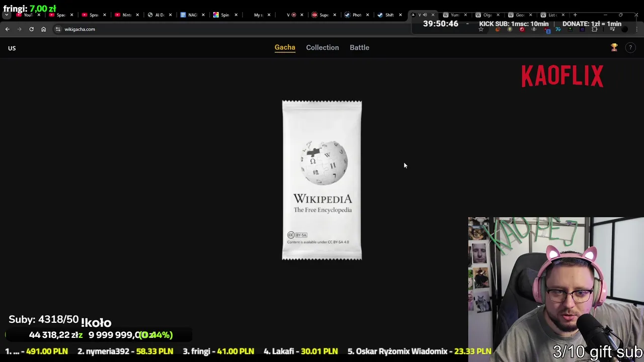Close the NAG document tab
Screen dimensions: 644x362
coord(203,15)
